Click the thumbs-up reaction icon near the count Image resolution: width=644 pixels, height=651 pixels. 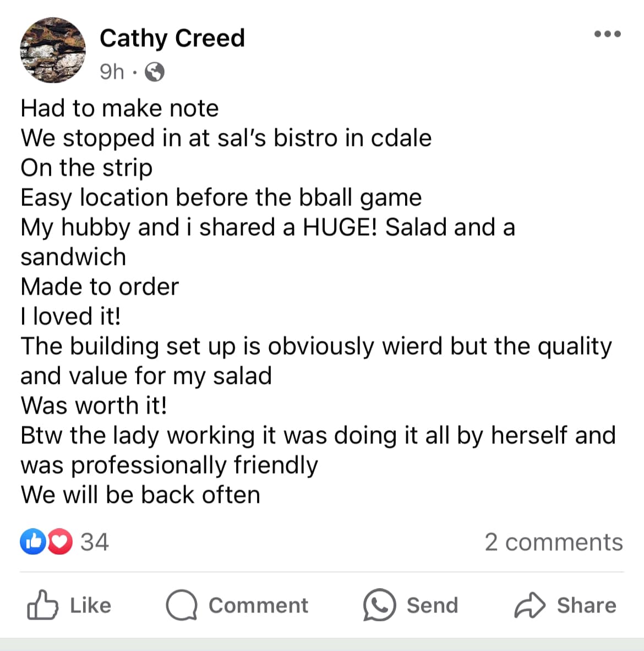coord(34,542)
